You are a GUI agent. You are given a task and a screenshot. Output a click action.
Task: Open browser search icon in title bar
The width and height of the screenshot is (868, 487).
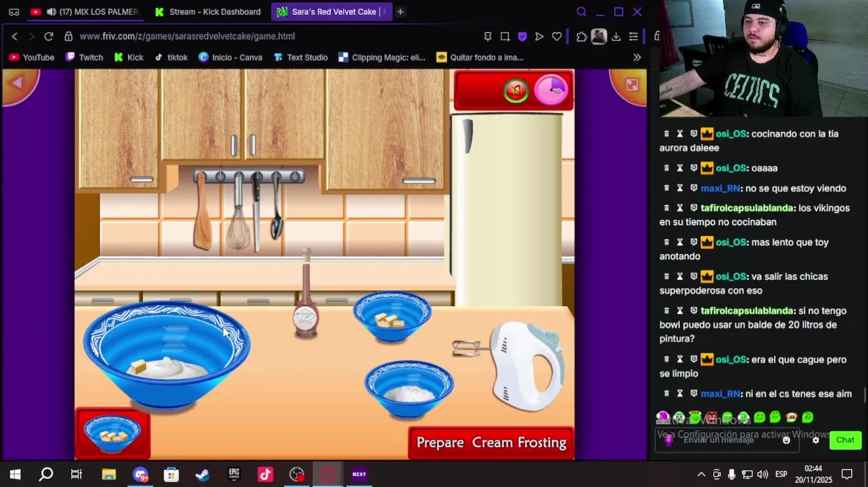point(581,11)
